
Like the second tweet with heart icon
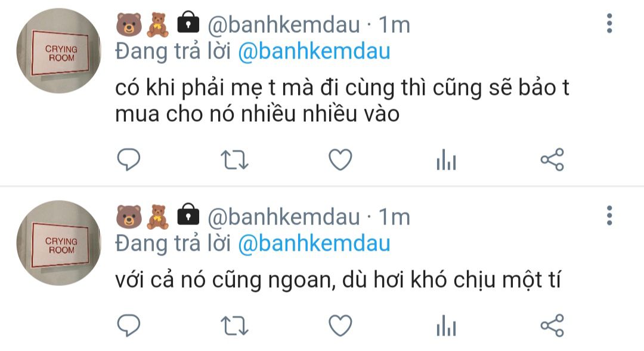[340, 325]
